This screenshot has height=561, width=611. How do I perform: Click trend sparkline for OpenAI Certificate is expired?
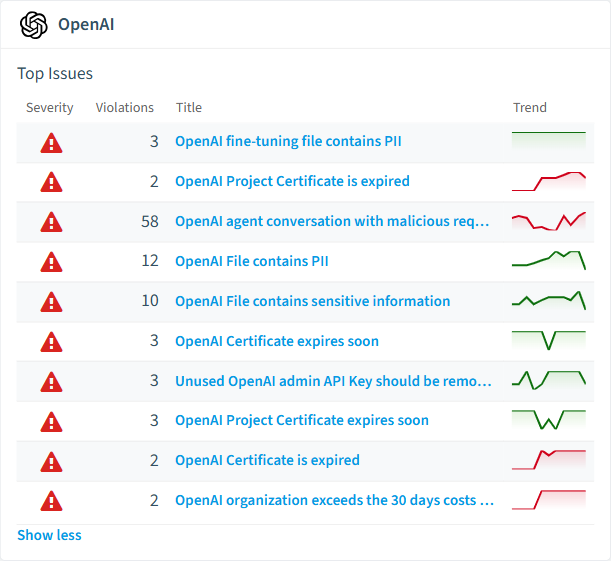(549, 460)
